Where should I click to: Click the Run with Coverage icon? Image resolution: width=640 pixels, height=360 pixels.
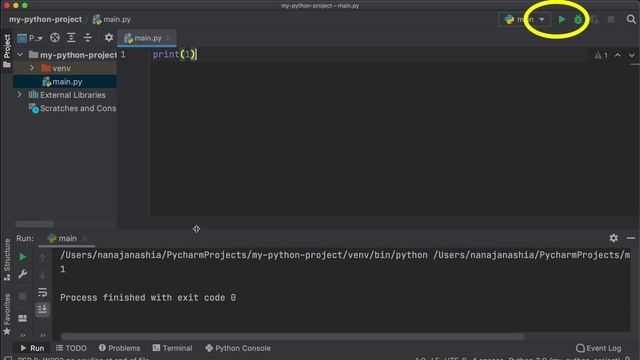(595, 19)
